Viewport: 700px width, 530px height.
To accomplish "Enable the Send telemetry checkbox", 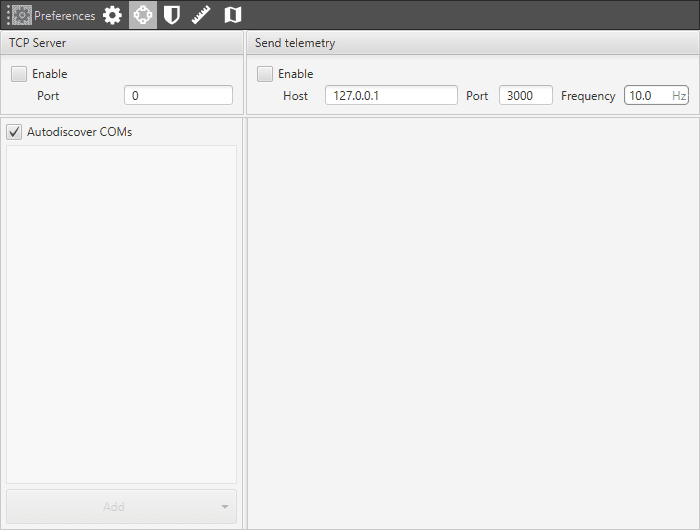I will 265,74.
